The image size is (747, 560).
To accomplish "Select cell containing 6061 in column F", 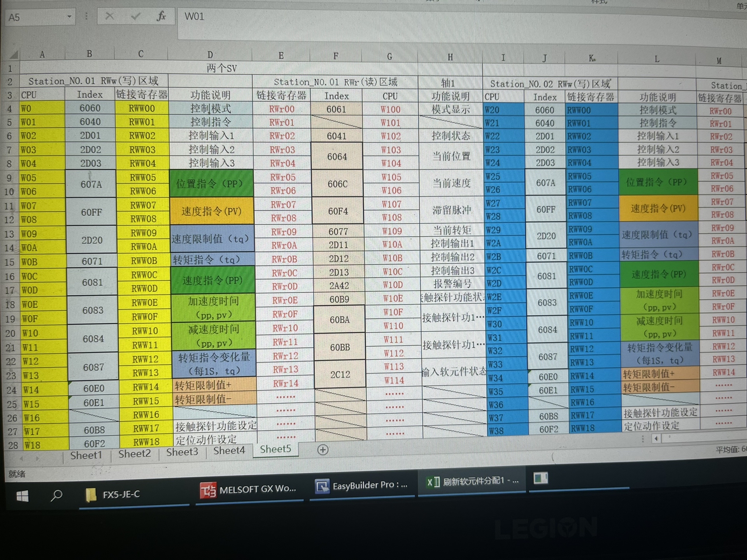I will [x=336, y=109].
